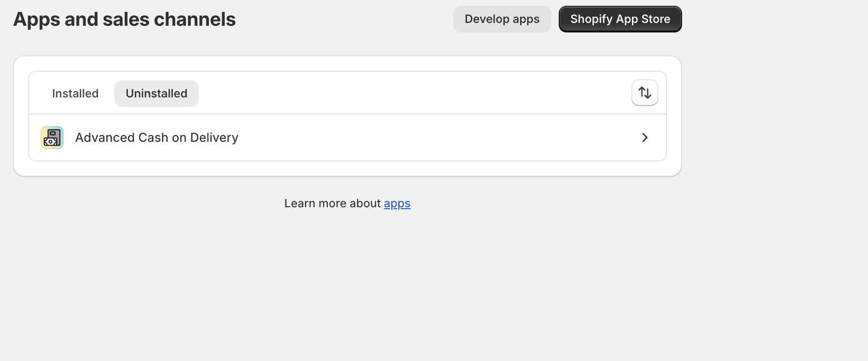The image size is (868, 361).
Task: Click the right-pointing chevron in the app row
Action: (x=644, y=138)
